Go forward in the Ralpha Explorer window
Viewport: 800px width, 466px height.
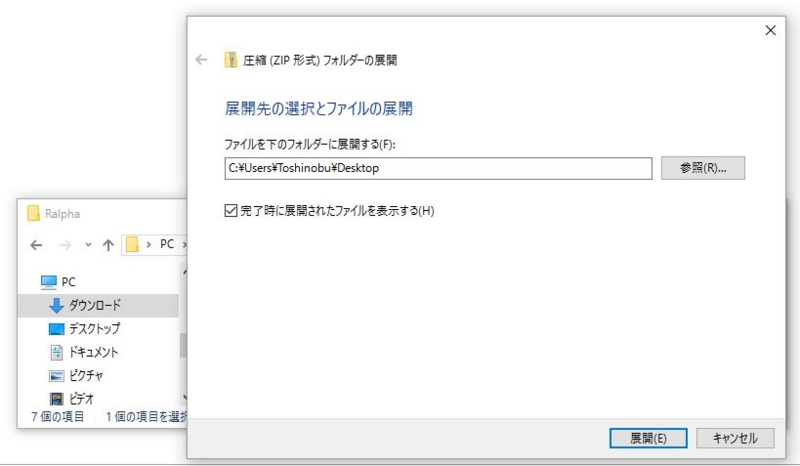[x=65, y=245]
